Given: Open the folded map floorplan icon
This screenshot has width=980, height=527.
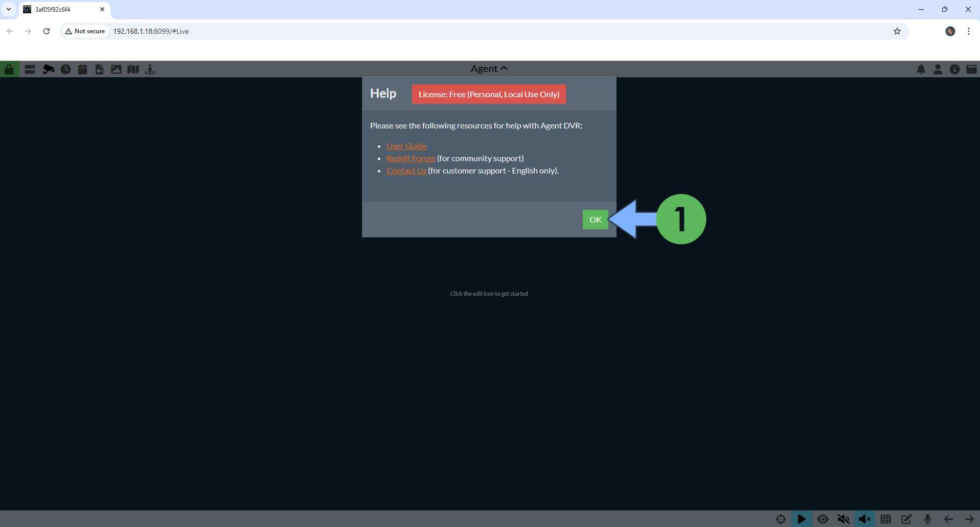Looking at the screenshot, I should pos(133,69).
